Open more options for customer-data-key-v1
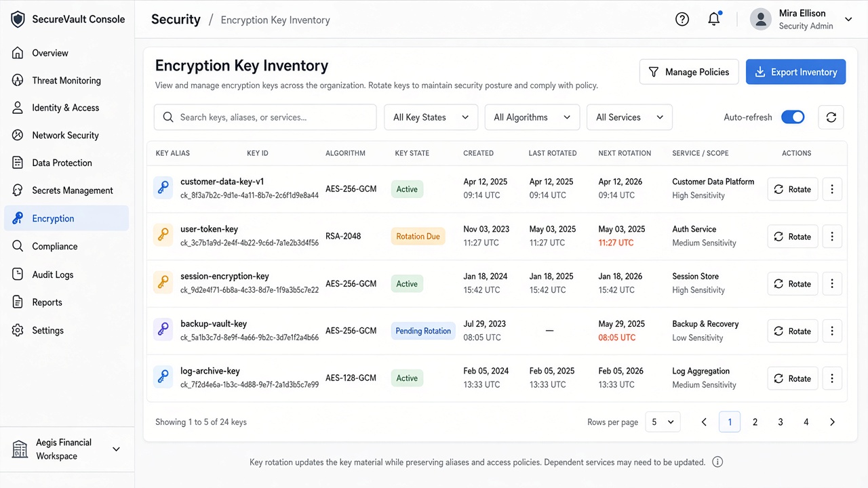The width and height of the screenshot is (868, 488). 832,189
